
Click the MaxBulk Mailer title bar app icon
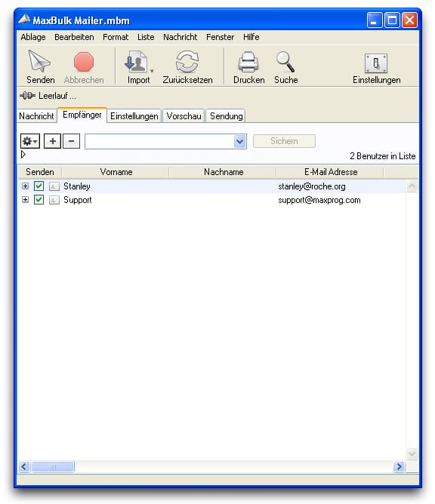24,20
